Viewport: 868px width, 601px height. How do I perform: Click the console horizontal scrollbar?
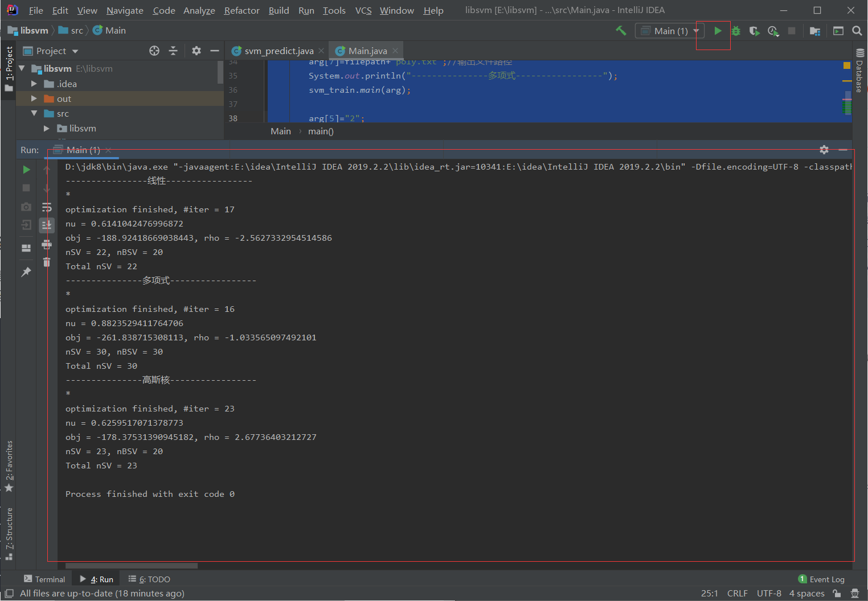coord(132,566)
